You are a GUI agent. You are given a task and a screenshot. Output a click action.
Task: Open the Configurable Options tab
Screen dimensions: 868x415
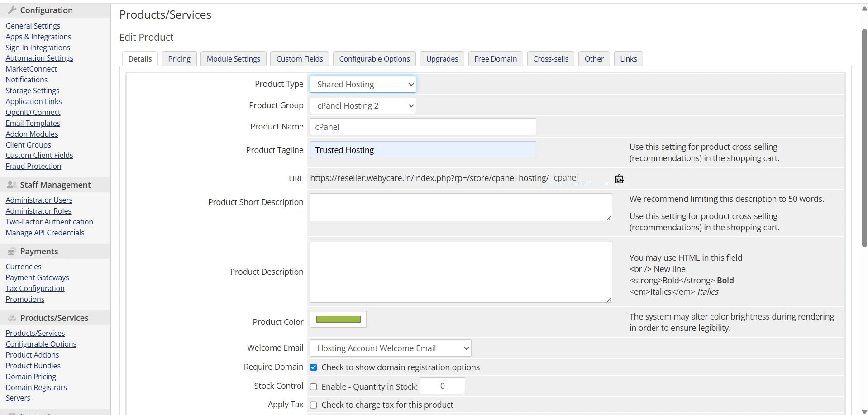(x=374, y=59)
